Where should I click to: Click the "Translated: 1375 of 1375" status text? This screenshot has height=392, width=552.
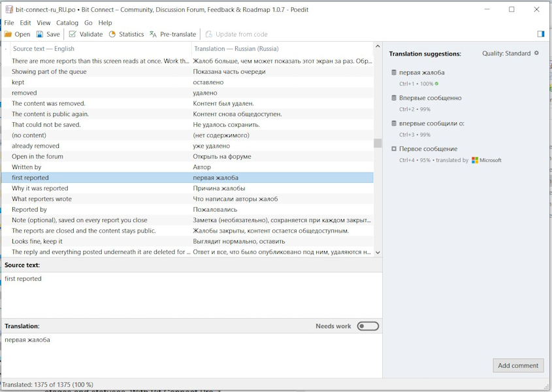(x=48, y=385)
